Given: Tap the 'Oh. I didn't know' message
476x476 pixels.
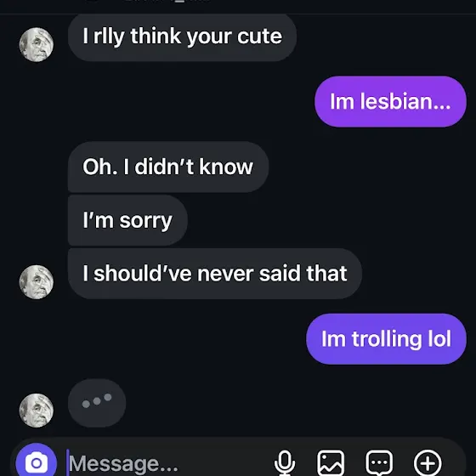Looking at the screenshot, I should tap(168, 167).
